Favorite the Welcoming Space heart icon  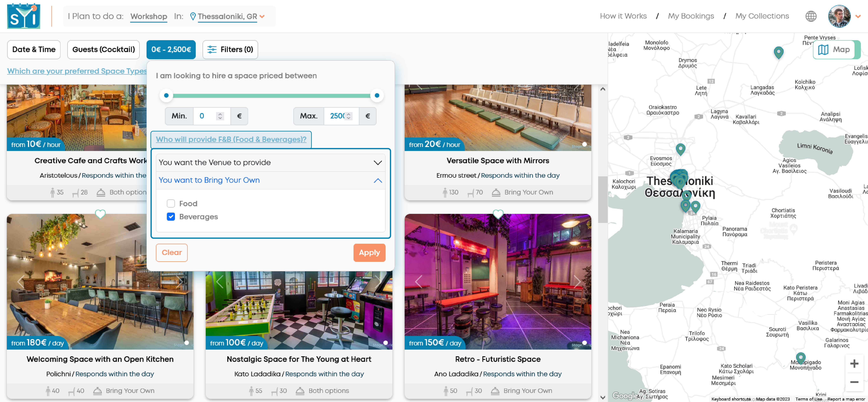point(100,214)
